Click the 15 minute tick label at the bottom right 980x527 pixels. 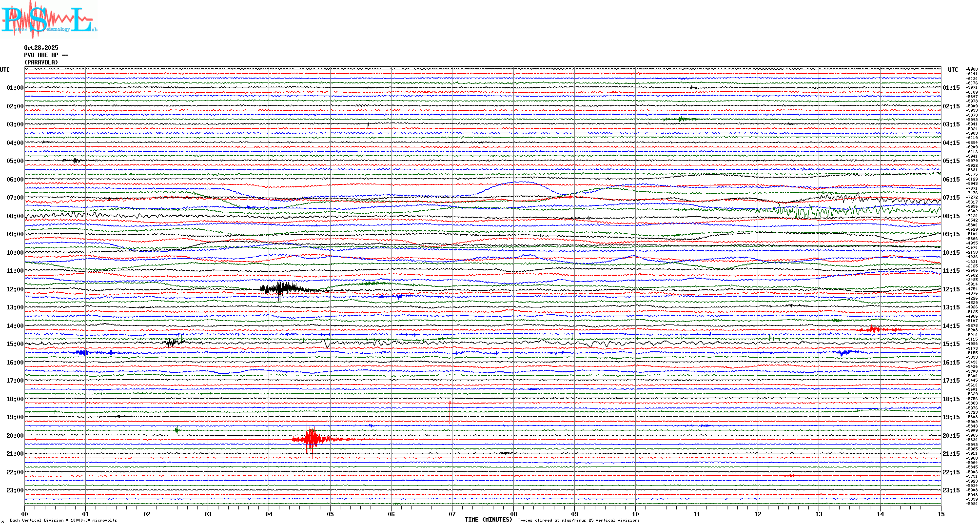coord(941,514)
